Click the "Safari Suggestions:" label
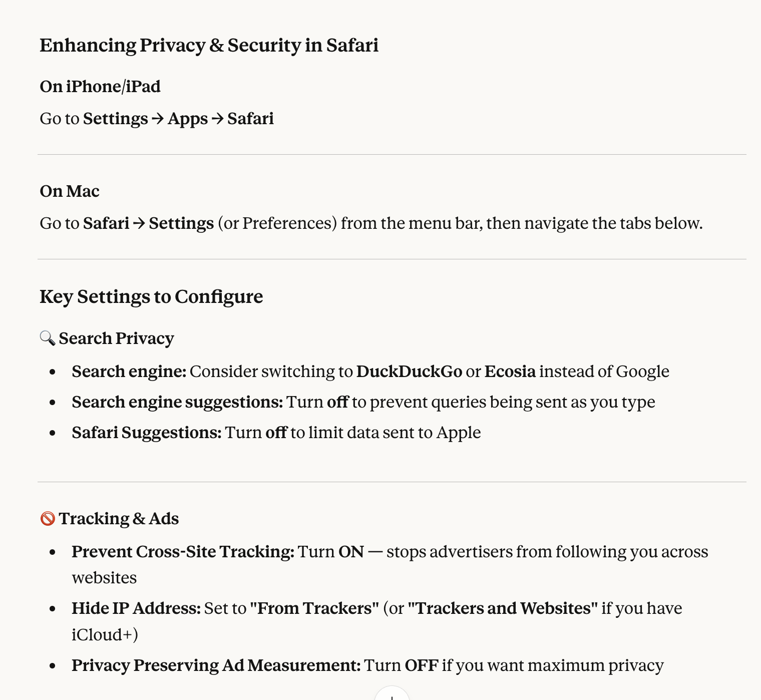 [x=146, y=433]
